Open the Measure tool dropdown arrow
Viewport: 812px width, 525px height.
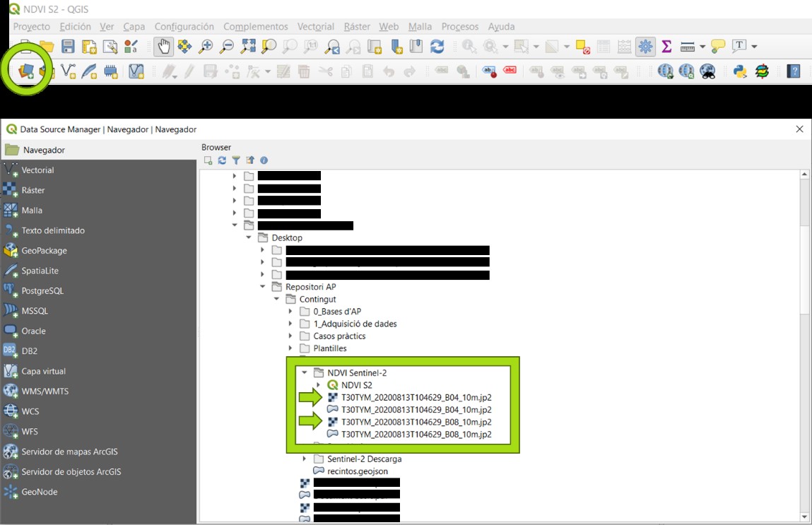tap(702, 47)
